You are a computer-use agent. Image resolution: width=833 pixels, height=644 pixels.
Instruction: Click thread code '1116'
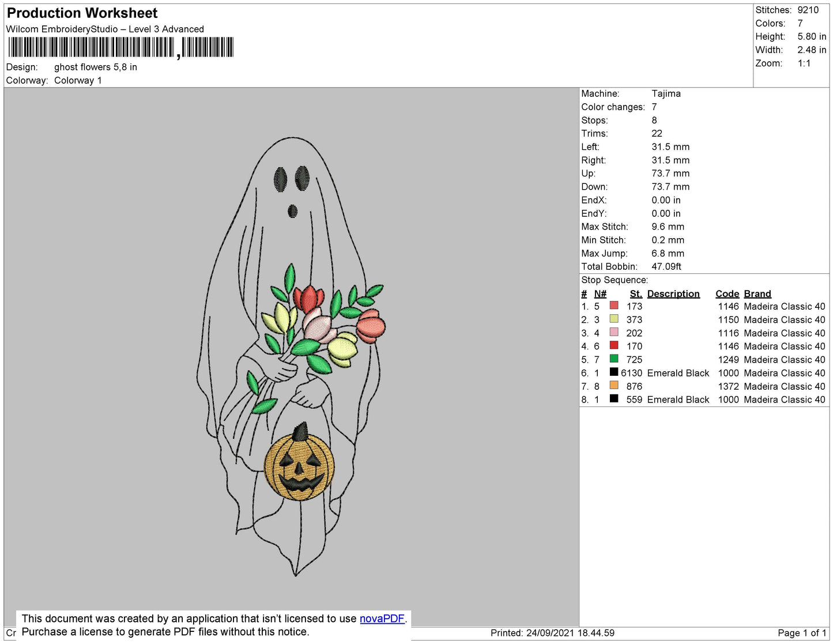tap(728, 333)
